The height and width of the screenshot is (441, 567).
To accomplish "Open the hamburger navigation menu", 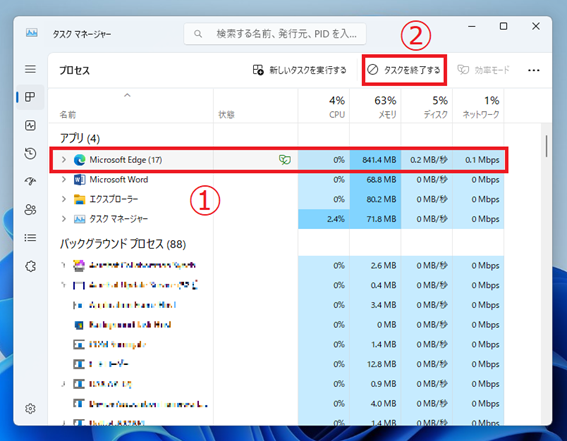I will (x=30, y=69).
